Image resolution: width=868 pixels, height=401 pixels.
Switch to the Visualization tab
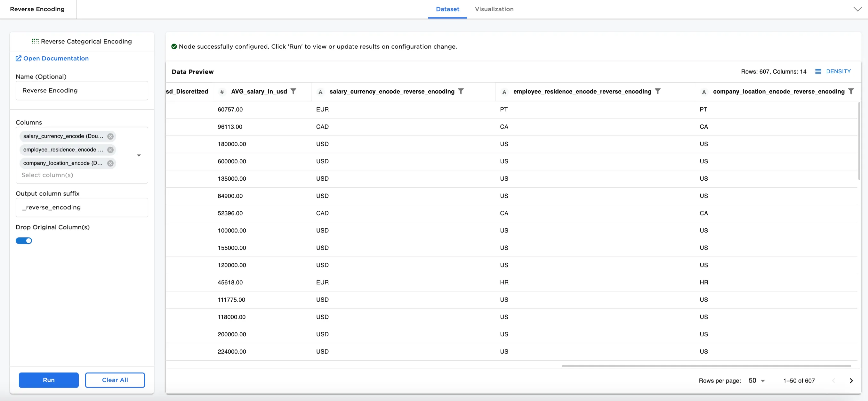[x=494, y=9]
